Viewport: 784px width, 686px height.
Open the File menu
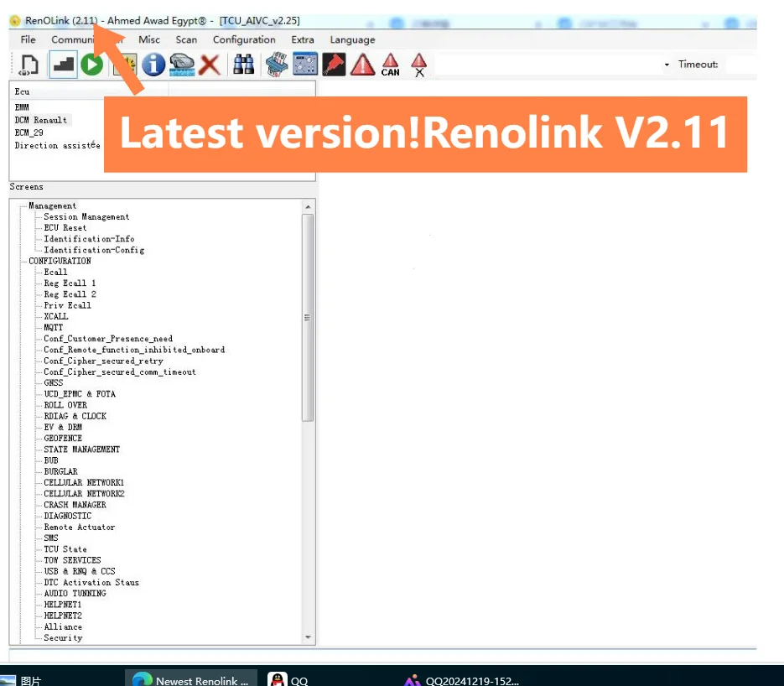tap(28, 39)
